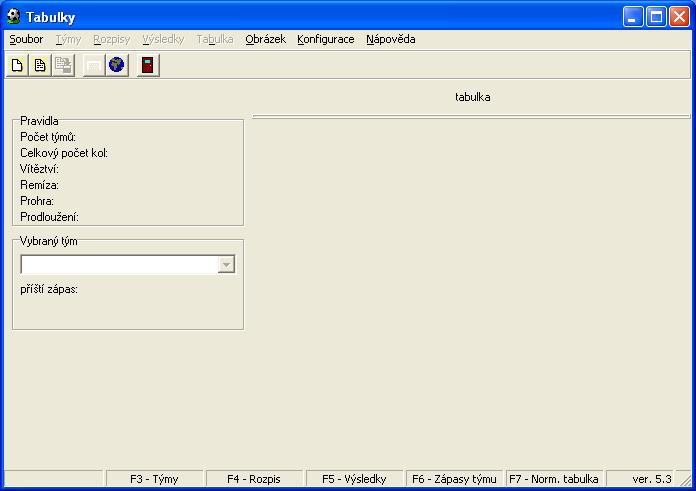Open the Výsledky menu

click(x=163, y=40)
